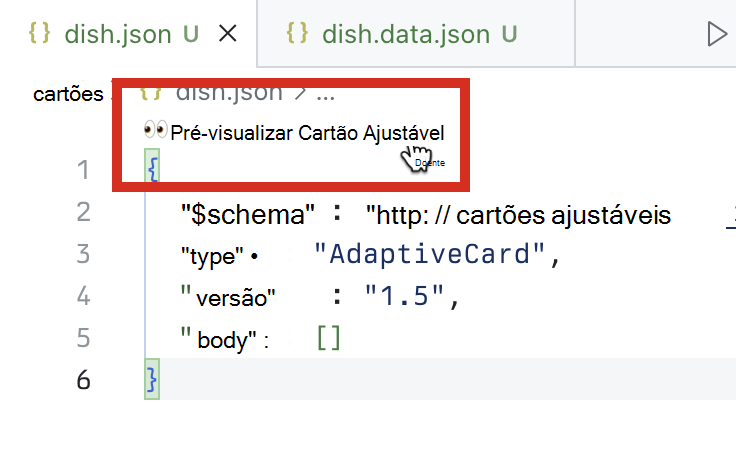The height and width of the screenshot is (462, 736).
Task: Click the curly-braces icon on dish.data.json tab
Action: point(297,33)
